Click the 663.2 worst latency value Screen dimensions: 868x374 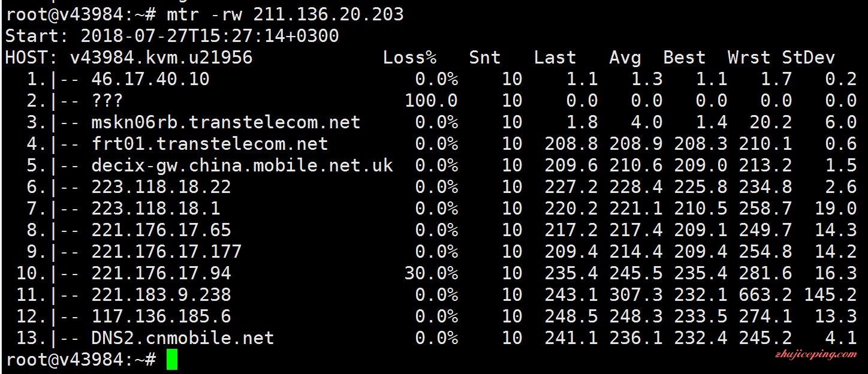click(765, 295)
